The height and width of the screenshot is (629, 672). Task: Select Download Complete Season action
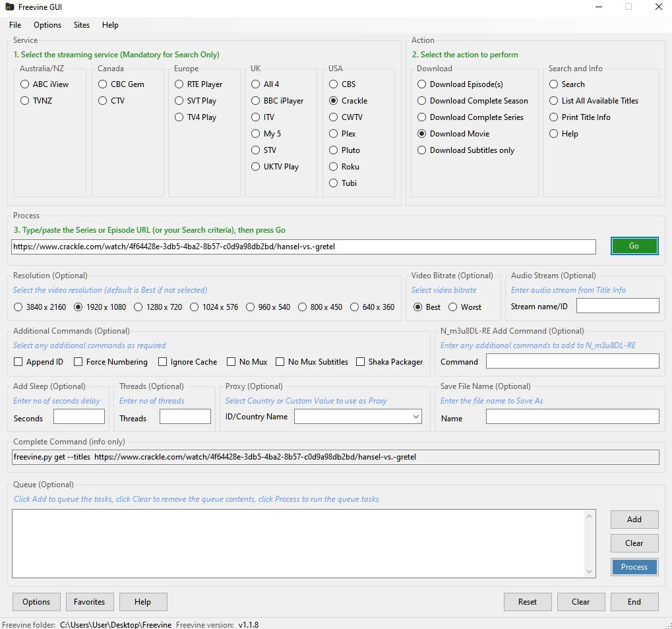(x=422, y=101)
